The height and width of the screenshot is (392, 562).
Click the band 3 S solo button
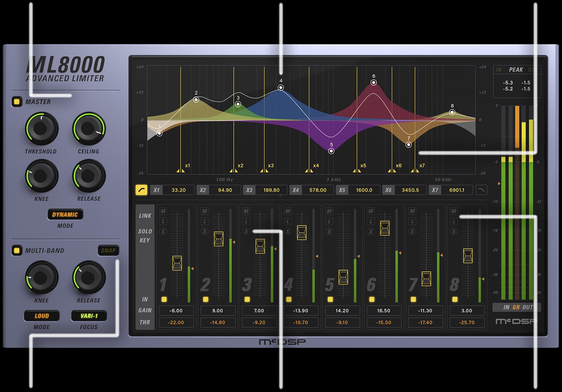point(246,231)
